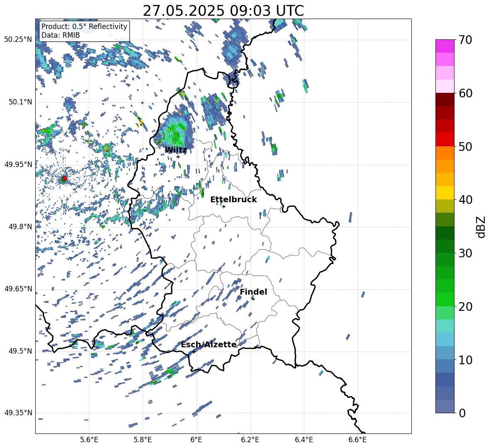Click the Findel city label
Screen dimensions: 491x448
click(253, 292)
